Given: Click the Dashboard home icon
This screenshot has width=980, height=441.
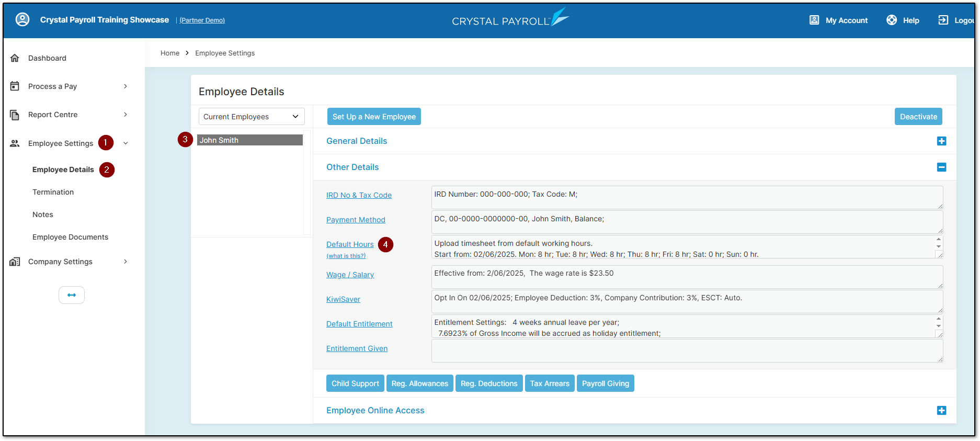Looking at the screenshot, I should tap(15, 58).
